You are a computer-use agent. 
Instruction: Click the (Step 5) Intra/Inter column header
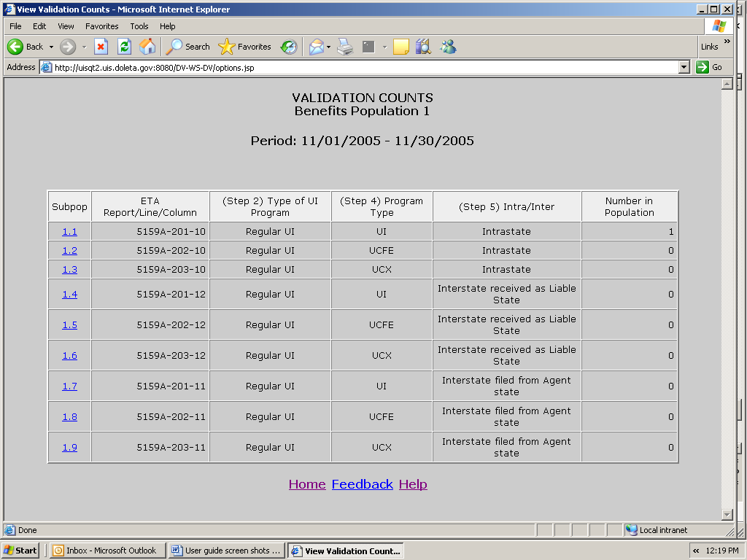coord(507,206)
